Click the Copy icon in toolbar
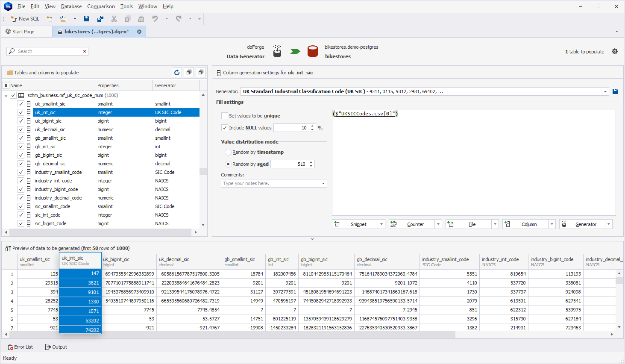This screenshot has height=364, width=625. (127, 19)
